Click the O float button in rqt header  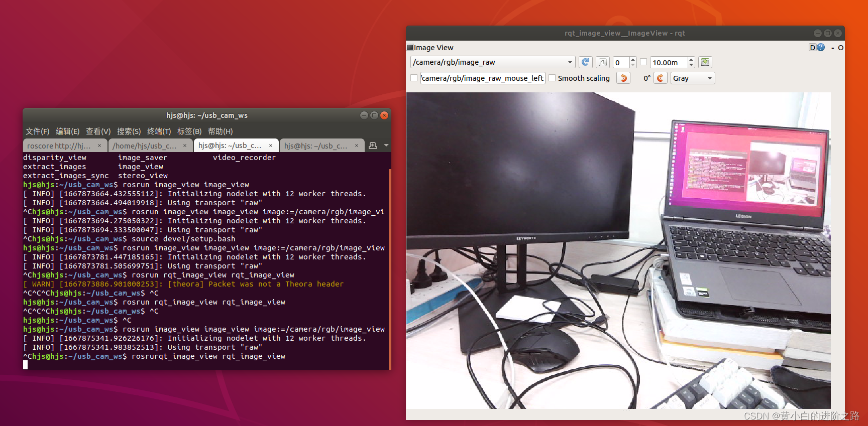pyautogui.click(x=840, y=48)
